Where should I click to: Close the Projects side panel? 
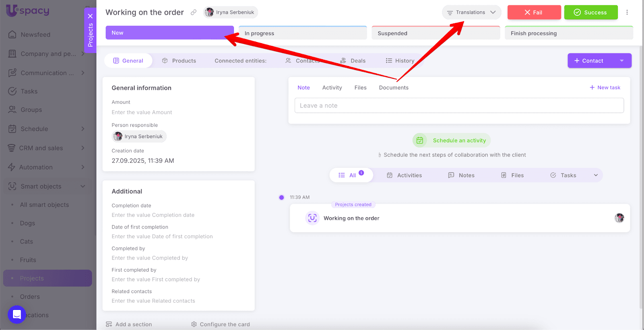pos(90,16)
